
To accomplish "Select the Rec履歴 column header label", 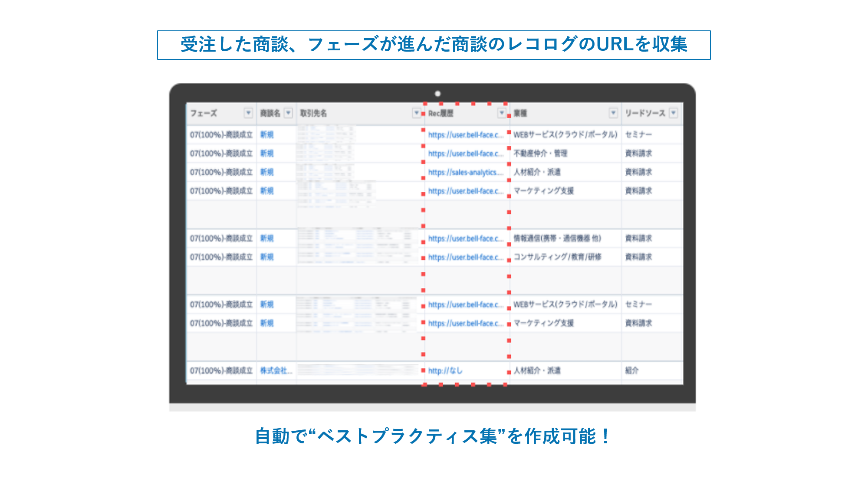I will [x=441, y=113].
